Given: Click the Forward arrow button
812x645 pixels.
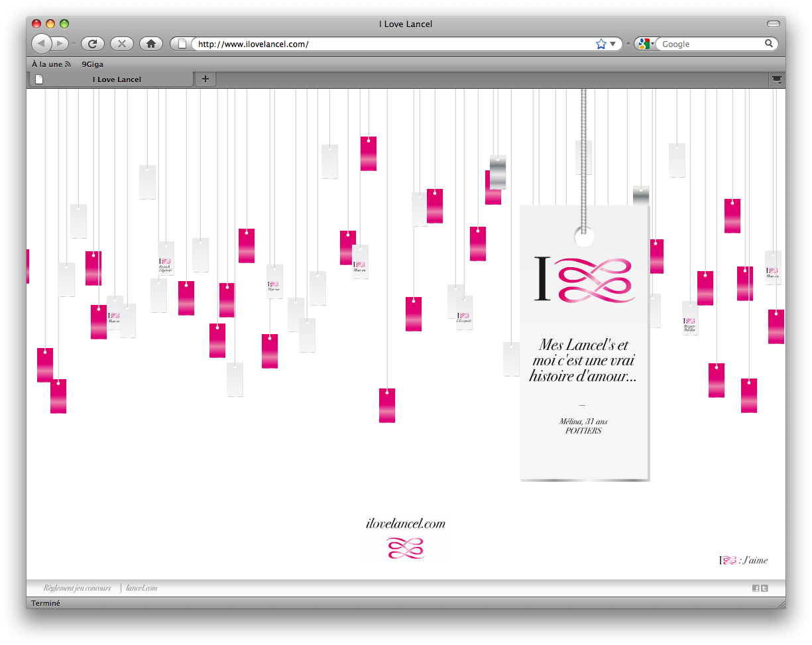Looking at the screenshot, I should (60, 44).
